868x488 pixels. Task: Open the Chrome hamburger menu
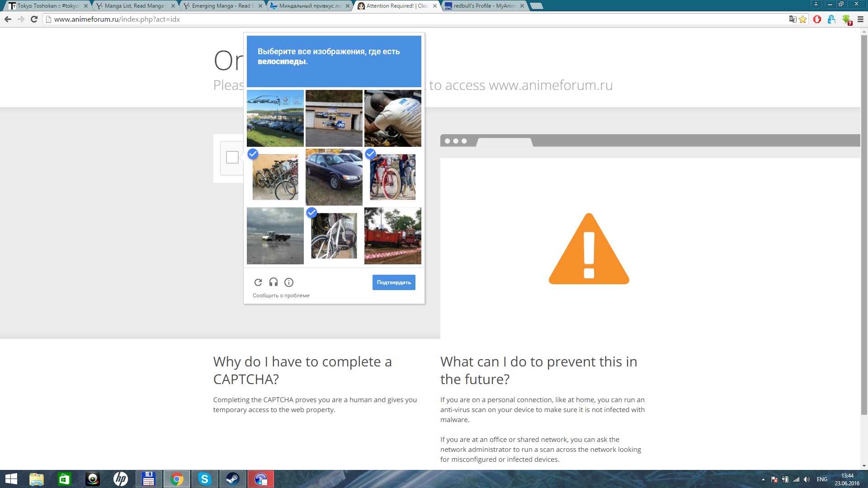(860, 19)
